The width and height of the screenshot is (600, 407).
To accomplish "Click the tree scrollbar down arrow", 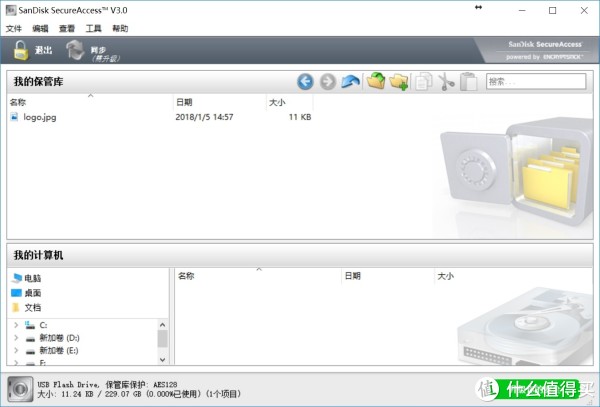I will [x=162, y=360].
